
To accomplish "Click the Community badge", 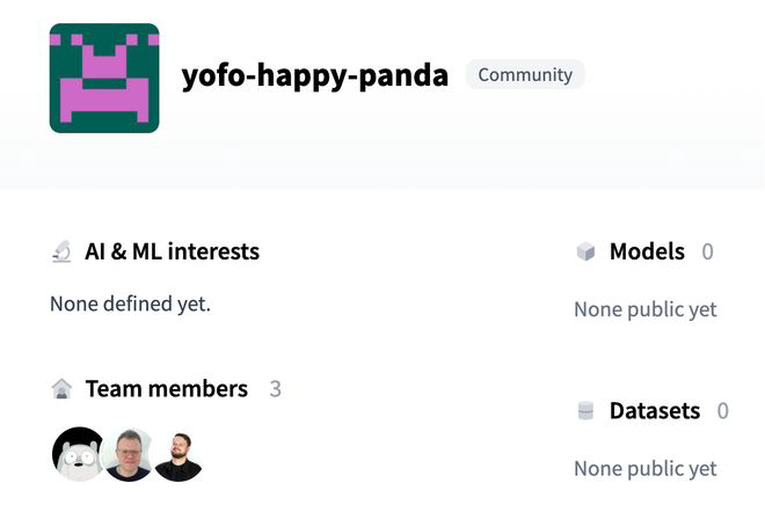I will pyautogui.click(x=525, y=75).
